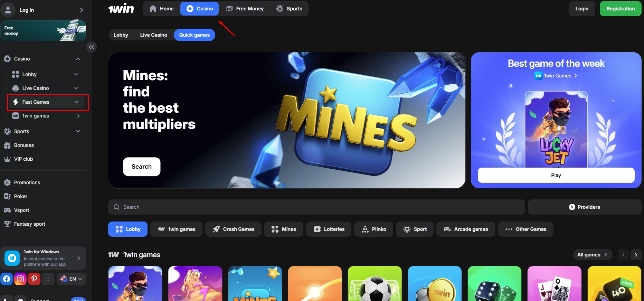
Task: Open Pinterest social icon
Action: [x=34, y=279]
